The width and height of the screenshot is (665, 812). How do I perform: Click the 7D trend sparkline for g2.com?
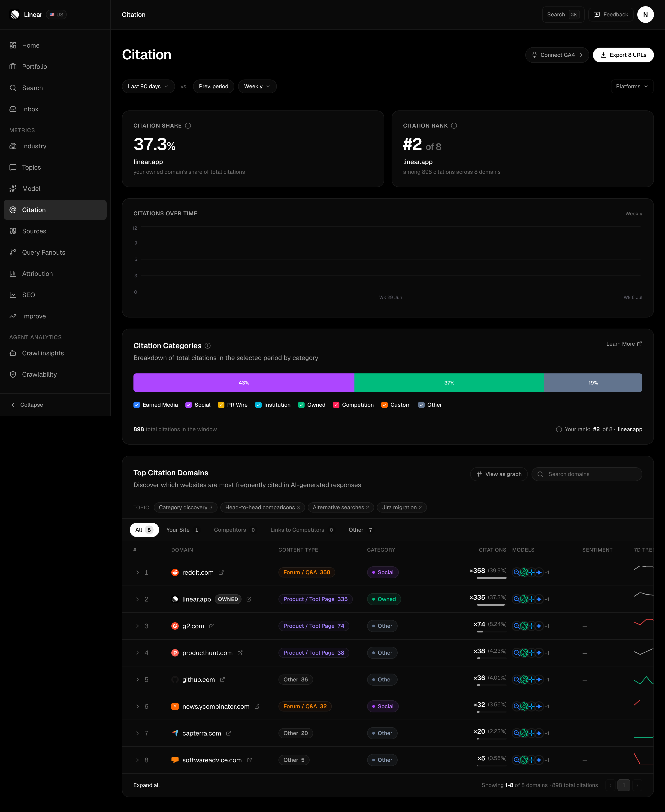(x=644, y=622)
